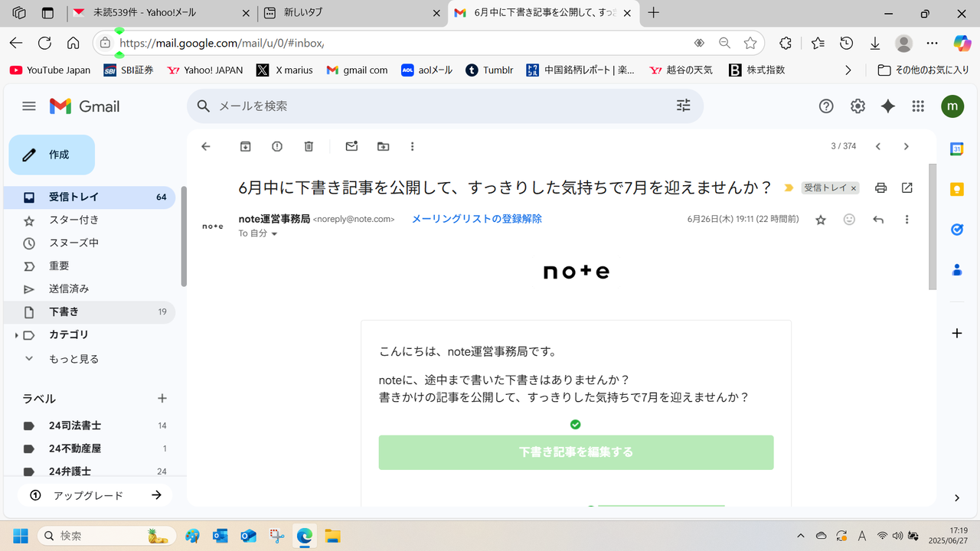Click the Compose (作成) button

51,155
